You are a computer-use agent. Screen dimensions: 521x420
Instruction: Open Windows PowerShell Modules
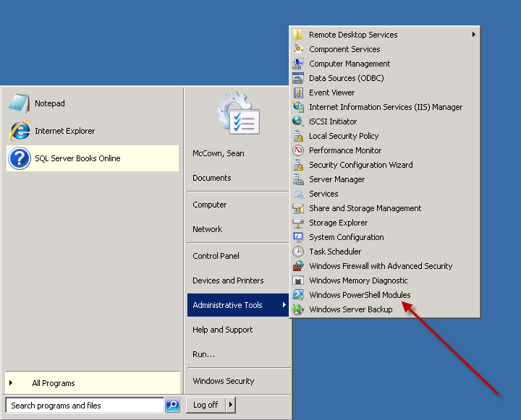(x=385, y=294)
